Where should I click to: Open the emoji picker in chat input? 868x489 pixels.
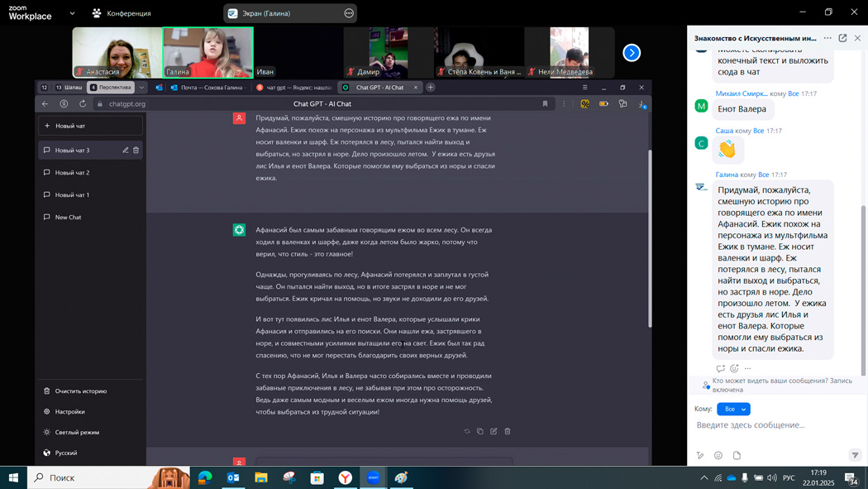718,455
